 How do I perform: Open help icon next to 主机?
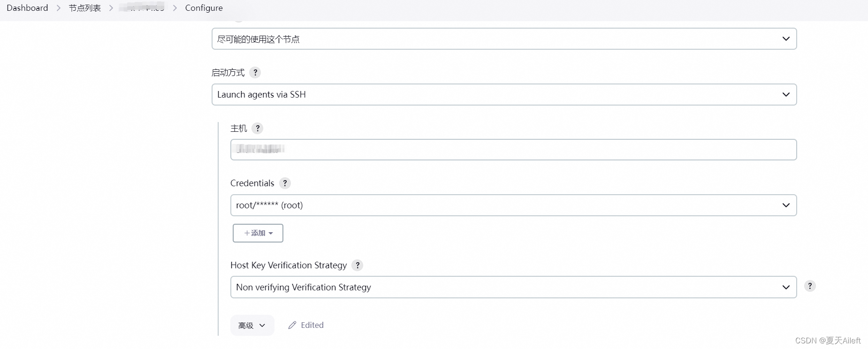(258, 129)
